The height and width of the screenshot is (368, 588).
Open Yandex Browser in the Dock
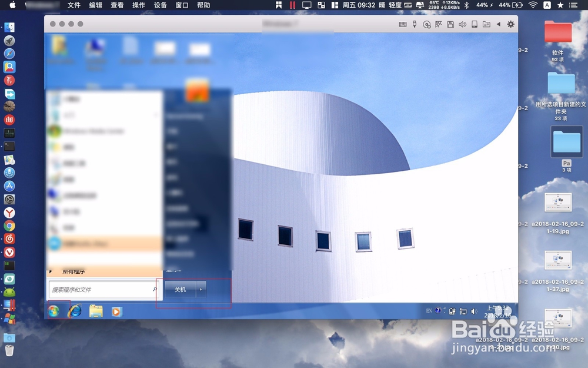[9, 213]
